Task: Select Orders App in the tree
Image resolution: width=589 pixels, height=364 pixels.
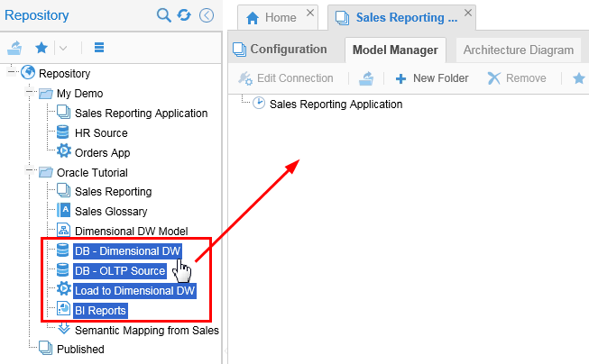Action: (x=102, y=153)
